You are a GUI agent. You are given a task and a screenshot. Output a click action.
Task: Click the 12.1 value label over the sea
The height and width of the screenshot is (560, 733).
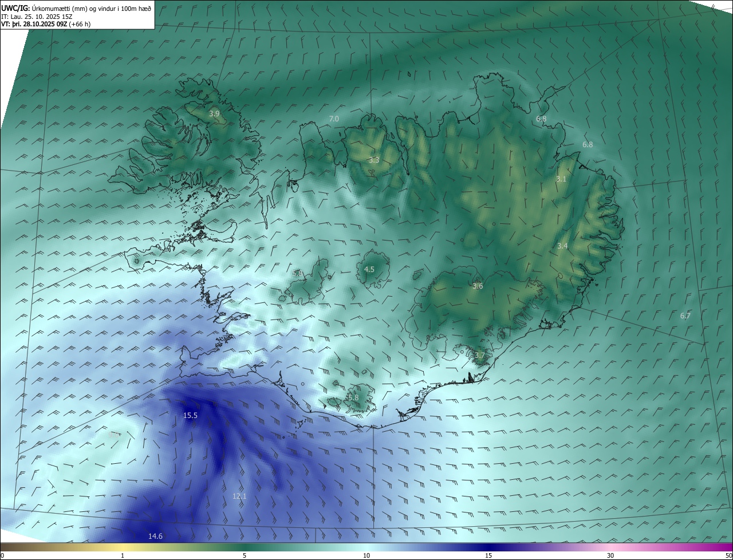(x=239, y=496)
